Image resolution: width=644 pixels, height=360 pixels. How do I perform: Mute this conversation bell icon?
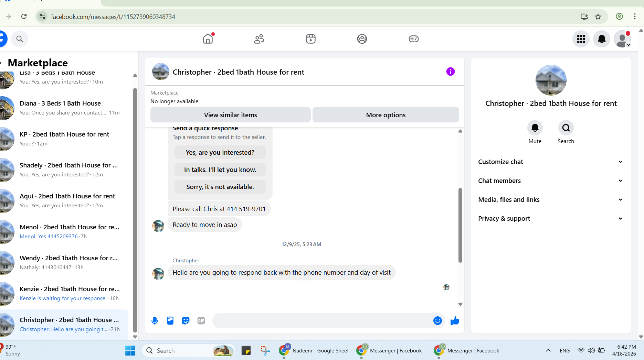pyautogui.click(x=535, y=128)
